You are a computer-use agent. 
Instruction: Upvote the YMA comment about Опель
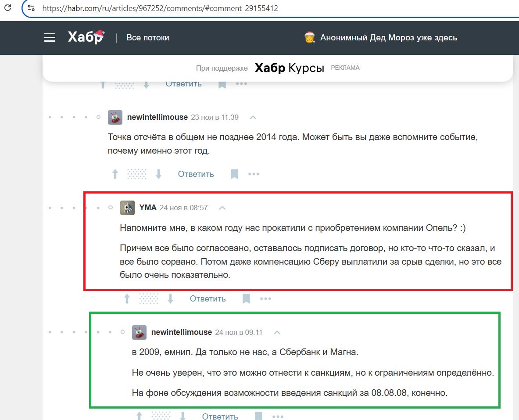point(127,299)
